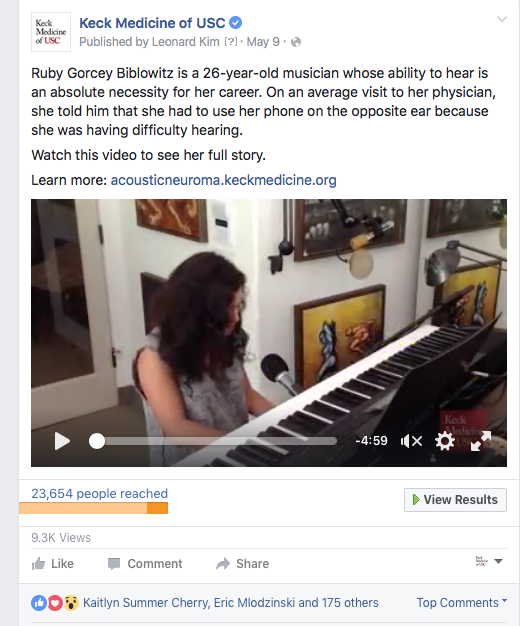The height and width of the screenshot is (626, 520).
Task: Click the Comment button
Action: click(145, 564)
